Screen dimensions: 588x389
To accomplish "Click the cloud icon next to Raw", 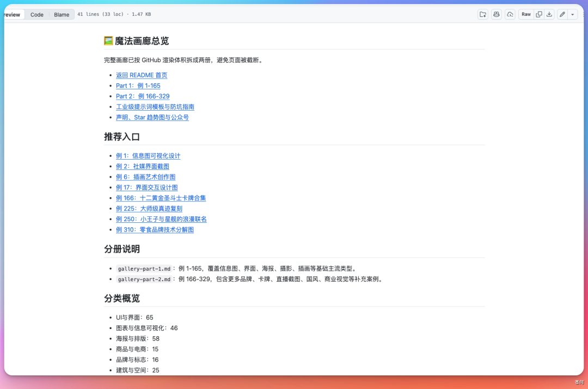I will pos(510,14).
